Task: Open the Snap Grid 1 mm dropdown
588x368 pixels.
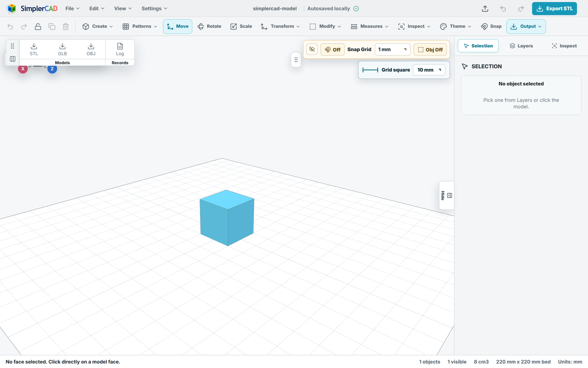Action: coord(392,49)
